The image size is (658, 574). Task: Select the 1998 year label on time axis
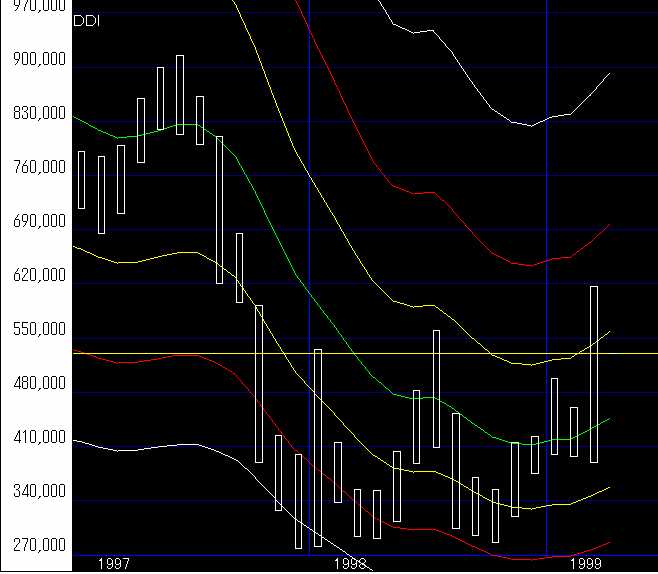[x=349, y=564]
